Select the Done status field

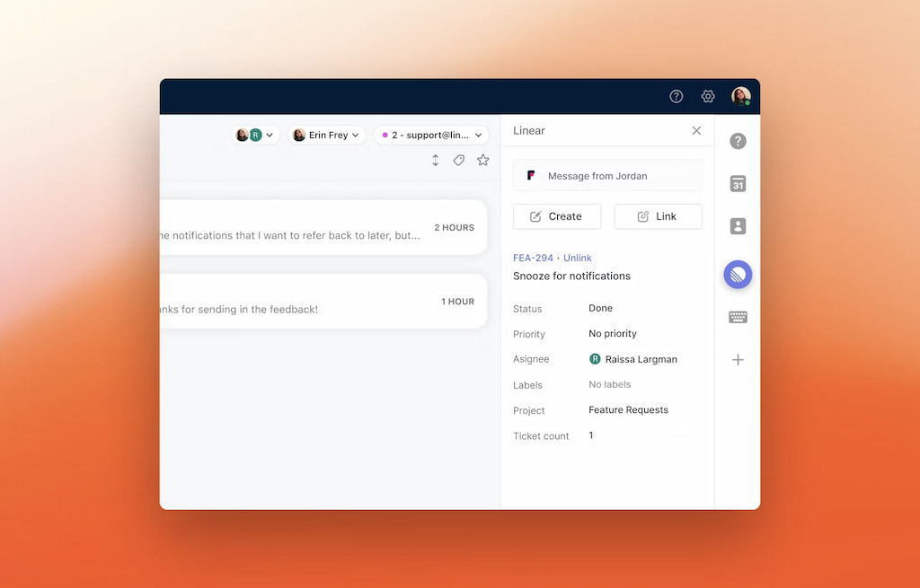pyautogui.click(x=600, y=308)
